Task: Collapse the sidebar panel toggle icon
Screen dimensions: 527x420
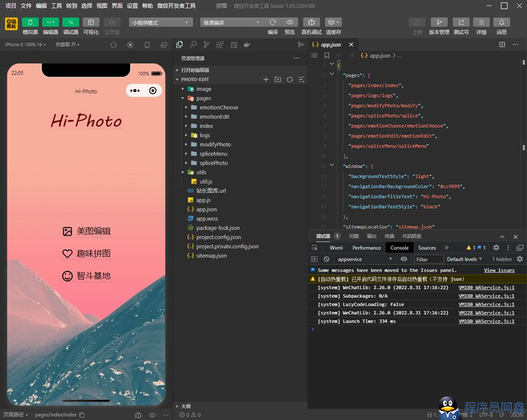Action: point(301,44)
